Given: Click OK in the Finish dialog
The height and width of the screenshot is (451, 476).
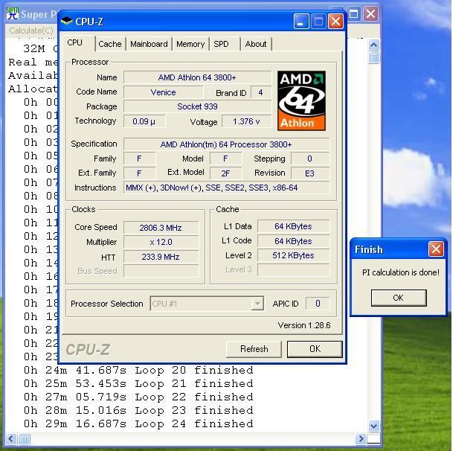Looking at the screenshot, I should 399,298.
